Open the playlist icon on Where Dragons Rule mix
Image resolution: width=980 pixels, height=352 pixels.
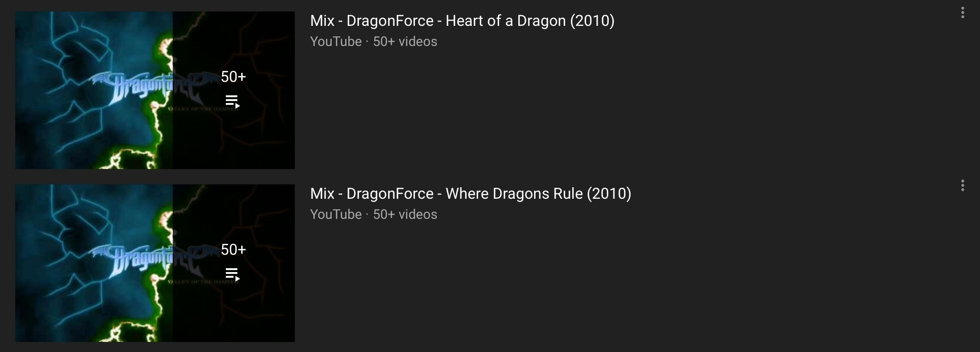click(233, 274)
